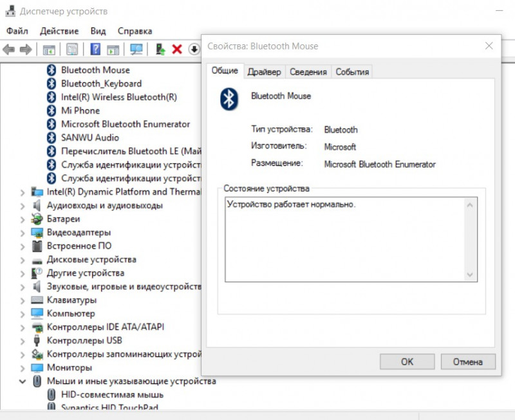The height and width of the screenshot is (420, 515).
Task: Open the Справка menu
Action: (135, 31)
